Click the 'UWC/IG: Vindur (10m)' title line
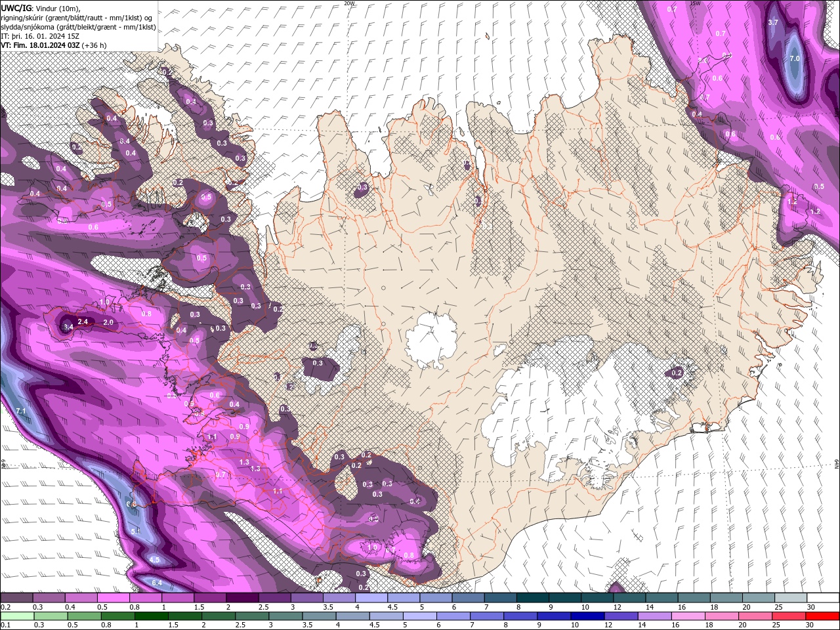The height and width of the screenshot is (630, 840). (x=40, y=8)
